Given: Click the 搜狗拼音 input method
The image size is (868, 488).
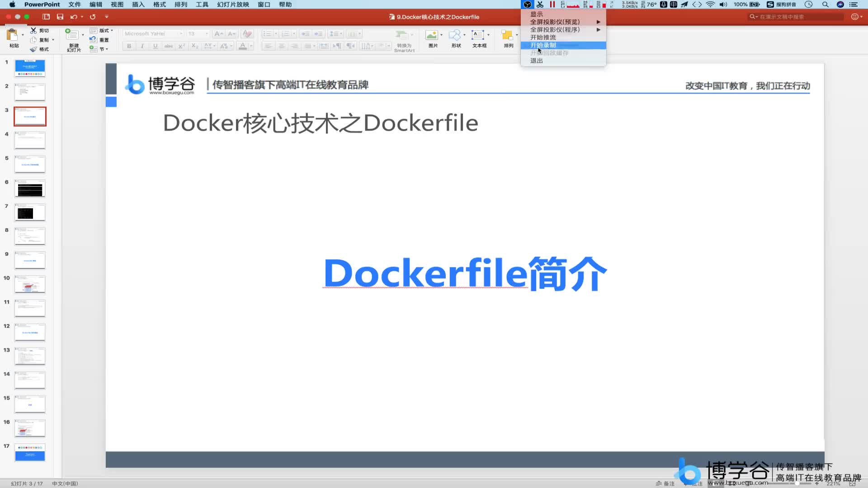Looking at the screenshot, I should coord(781,5).
